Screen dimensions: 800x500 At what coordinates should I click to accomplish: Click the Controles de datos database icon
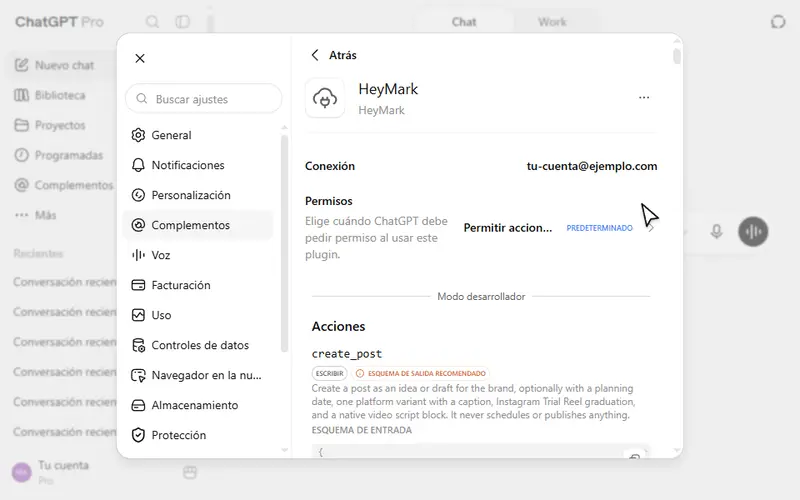[138, 345]
